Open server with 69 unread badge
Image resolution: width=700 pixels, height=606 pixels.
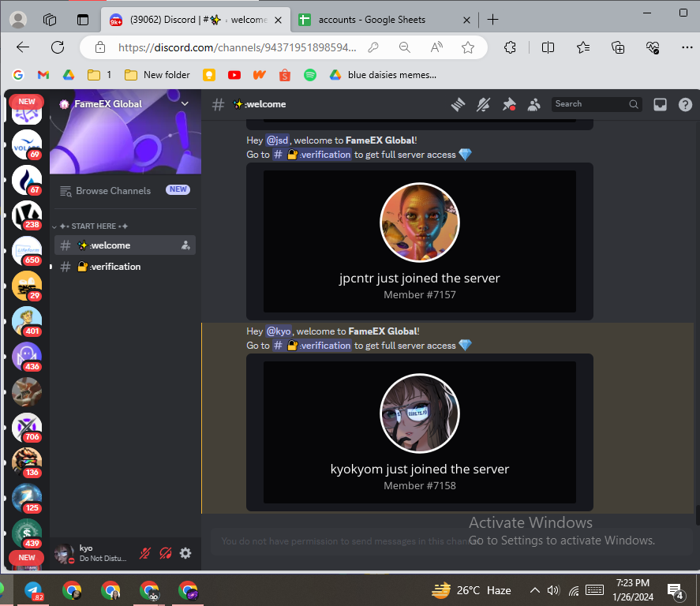27,144
